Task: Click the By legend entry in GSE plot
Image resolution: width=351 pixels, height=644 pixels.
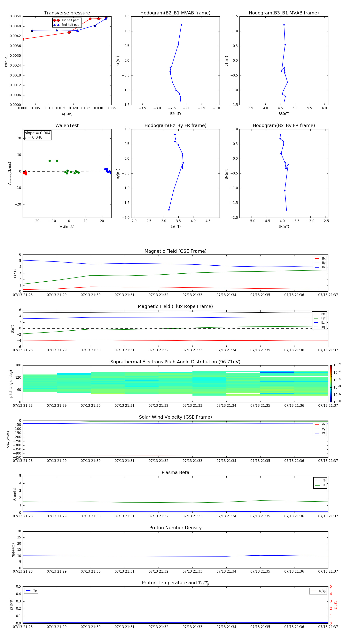Action: (x=320, y=263)
